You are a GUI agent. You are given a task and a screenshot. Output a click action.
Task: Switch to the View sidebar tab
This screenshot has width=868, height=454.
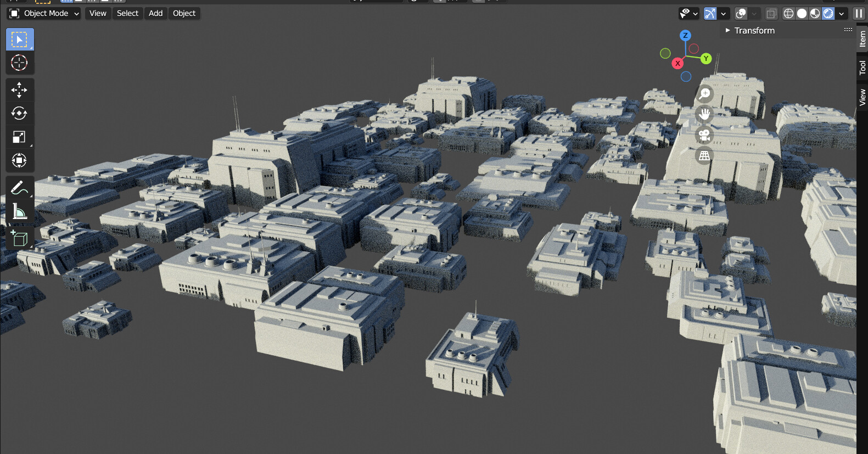(x=862, y=97)
